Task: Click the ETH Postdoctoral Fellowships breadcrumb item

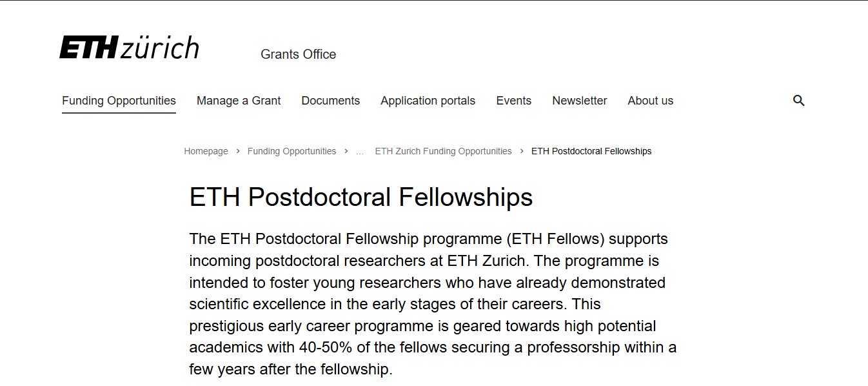Action: point(591,151)
